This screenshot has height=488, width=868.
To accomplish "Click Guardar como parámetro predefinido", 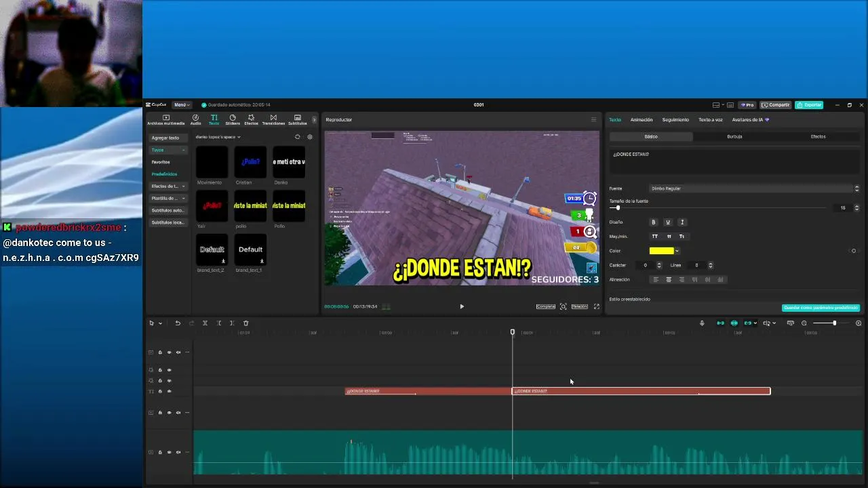I will (821, 308).
